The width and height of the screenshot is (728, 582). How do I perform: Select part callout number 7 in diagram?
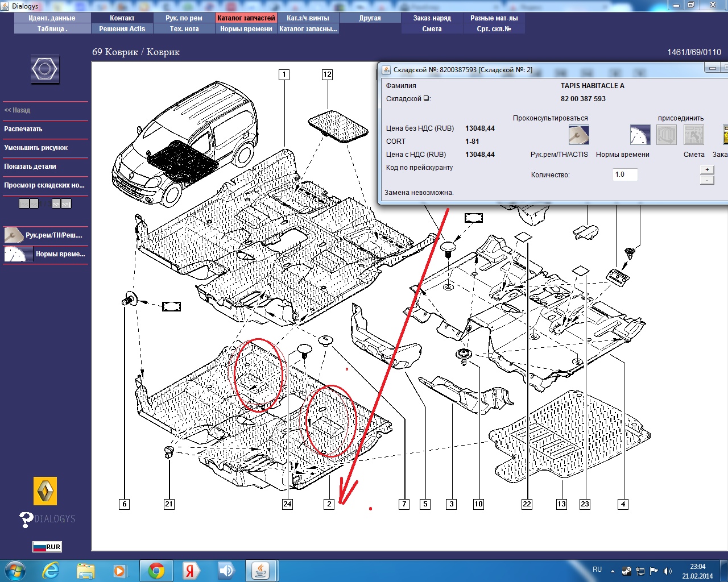(404, 504)
